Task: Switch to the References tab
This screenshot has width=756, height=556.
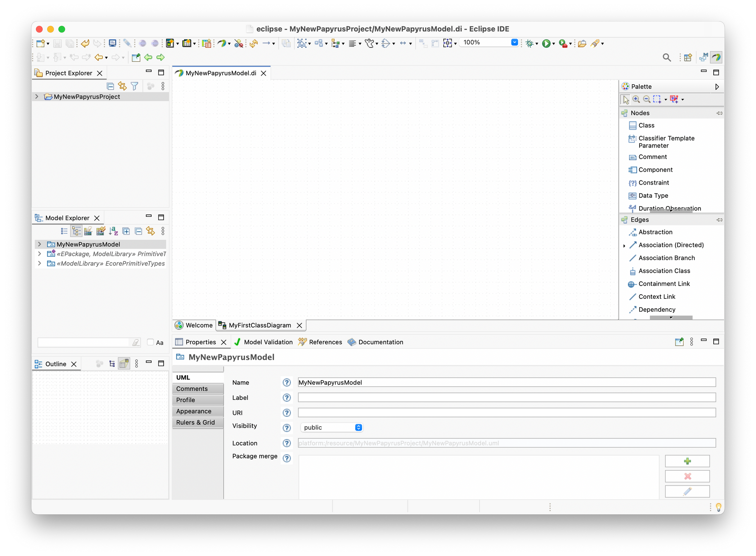Action: [x=320, y=342]
